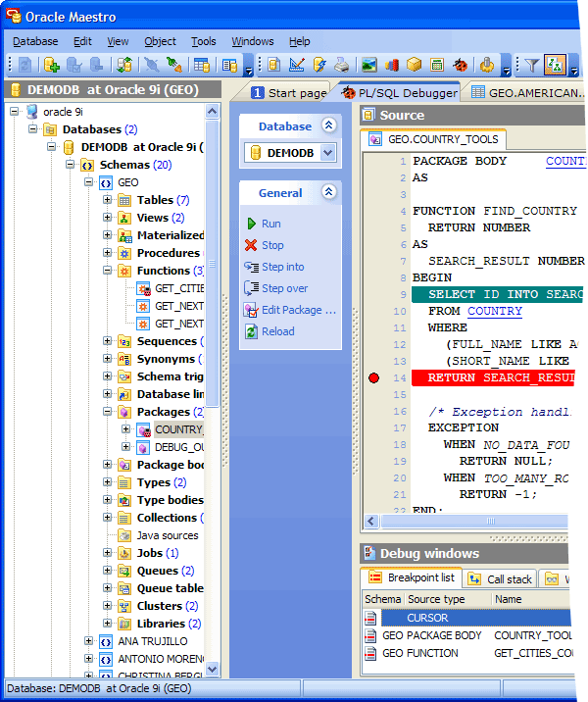
Task: Click the disconnect from database plug icon
Action: (152, 66)
